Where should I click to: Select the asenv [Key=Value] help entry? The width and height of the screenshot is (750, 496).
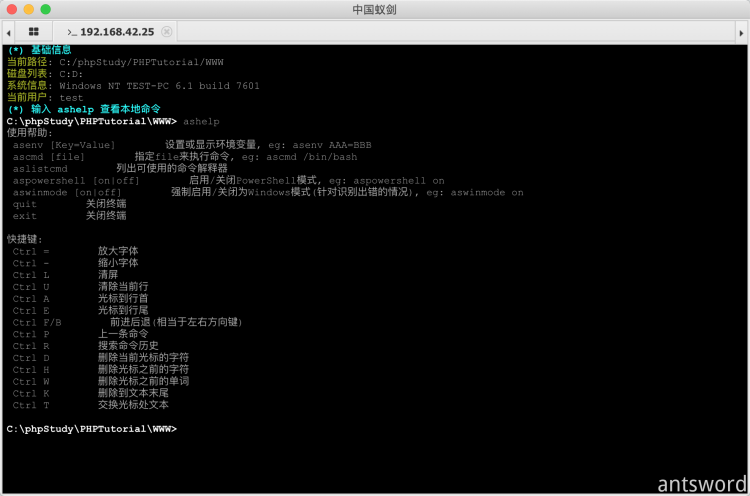point(64,144)
